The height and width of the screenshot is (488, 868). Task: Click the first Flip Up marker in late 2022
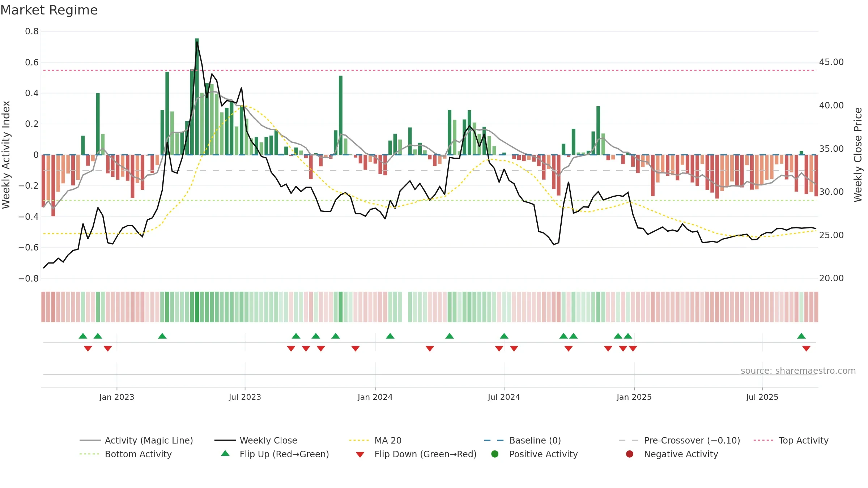click(x=83, y=336)
